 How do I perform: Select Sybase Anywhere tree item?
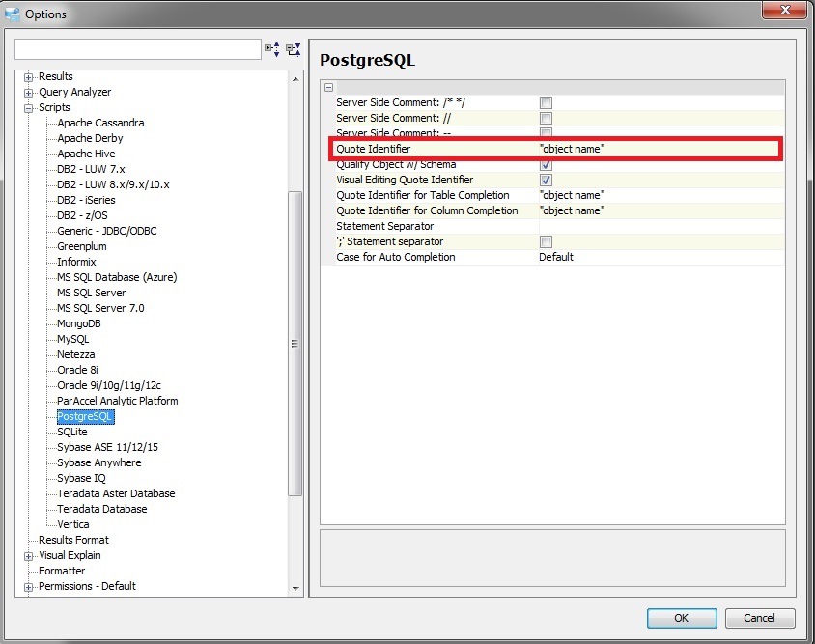point(98,462)
